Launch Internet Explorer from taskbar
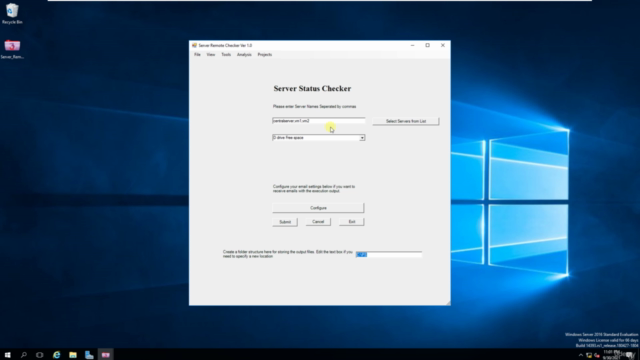The height and width of the screenshot is (360, 640). click(x=56, y=355)
